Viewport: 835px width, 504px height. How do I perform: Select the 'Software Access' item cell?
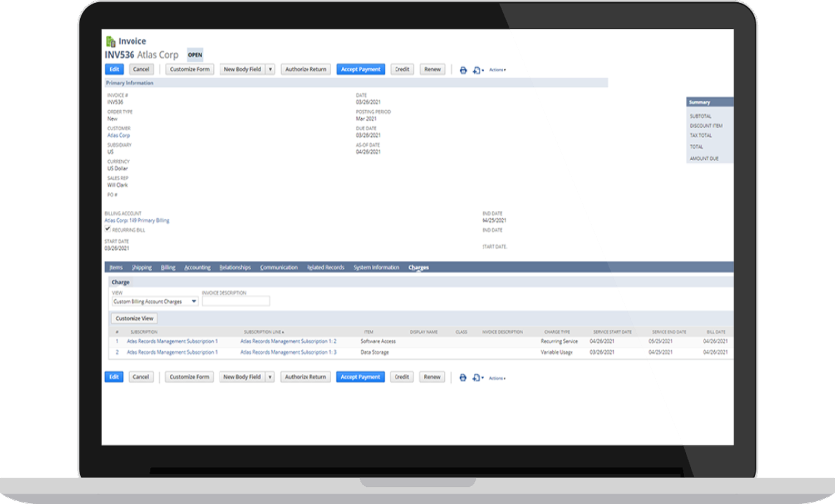coord(378,342)
